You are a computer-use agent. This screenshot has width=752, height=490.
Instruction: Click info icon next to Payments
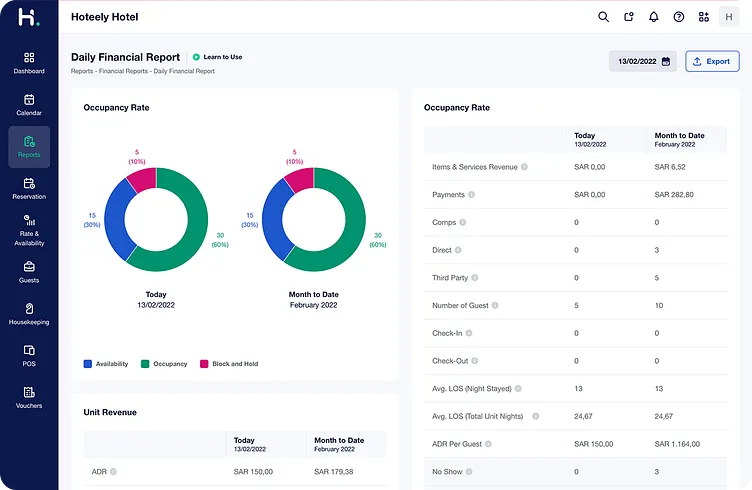click(471, 195)
